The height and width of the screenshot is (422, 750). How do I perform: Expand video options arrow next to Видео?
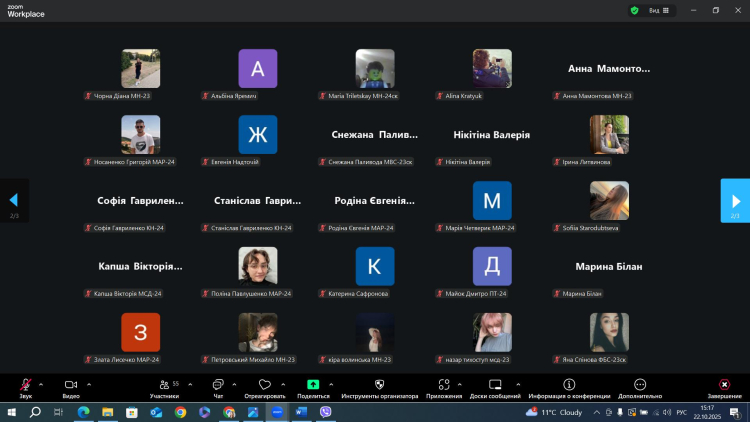[89, 384]
